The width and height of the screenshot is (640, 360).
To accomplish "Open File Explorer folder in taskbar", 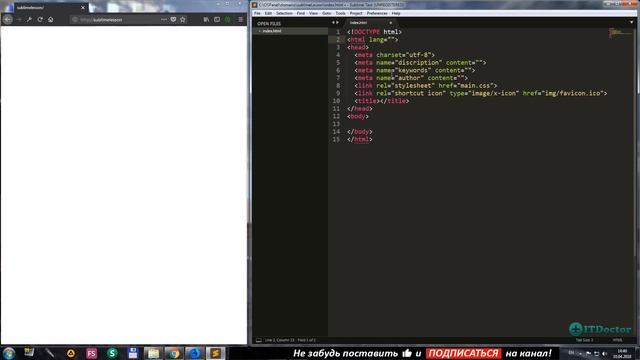I will pos(153,353).
